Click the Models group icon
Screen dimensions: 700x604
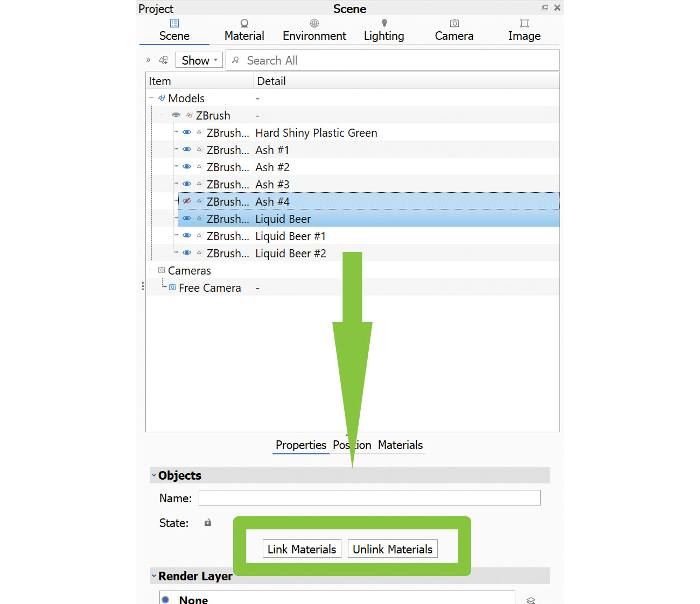tap(162, 98)
